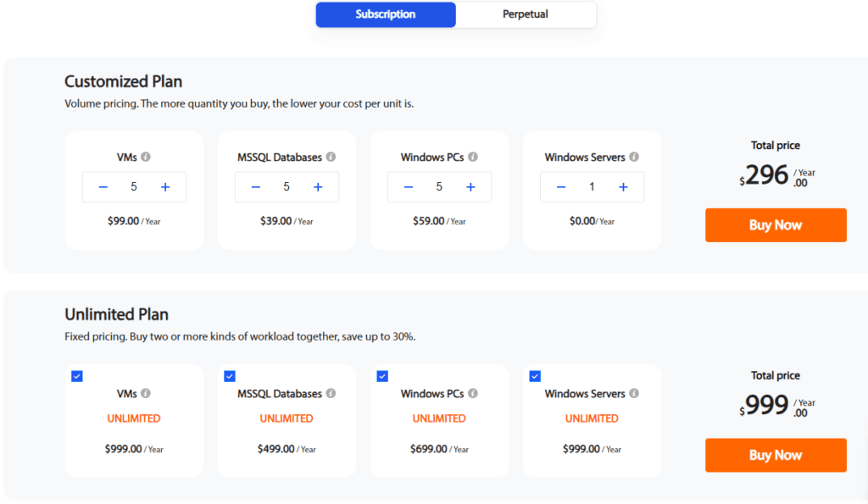The width and height of the screenshot is (868, 504).
Task: Click the MSSQL Databases quantity field
Action: click(x=287, y=187)
